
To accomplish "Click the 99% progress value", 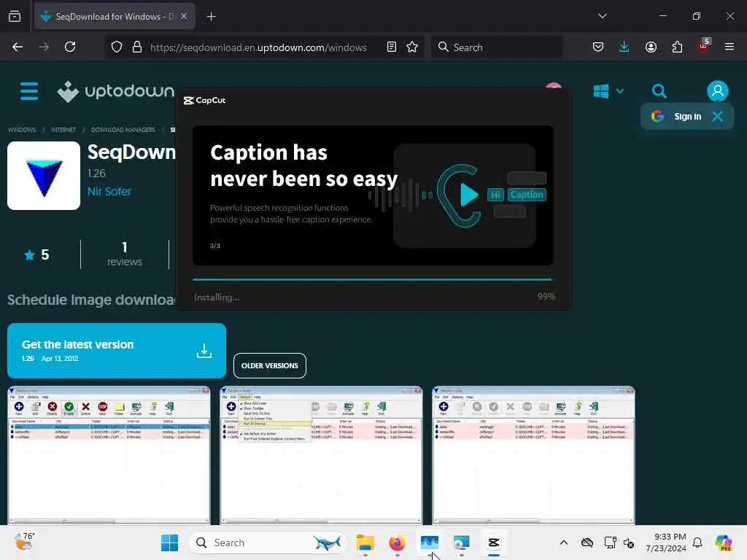I will click(x=546, y=296).
